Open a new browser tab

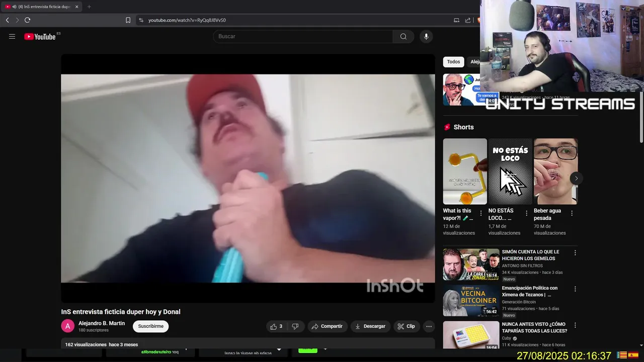click(89, 7)
